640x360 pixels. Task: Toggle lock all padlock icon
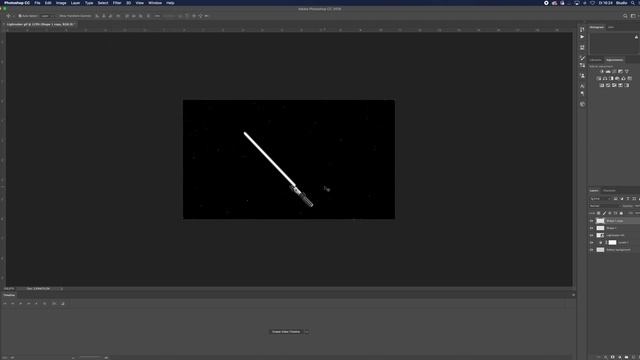pos(621,213)
